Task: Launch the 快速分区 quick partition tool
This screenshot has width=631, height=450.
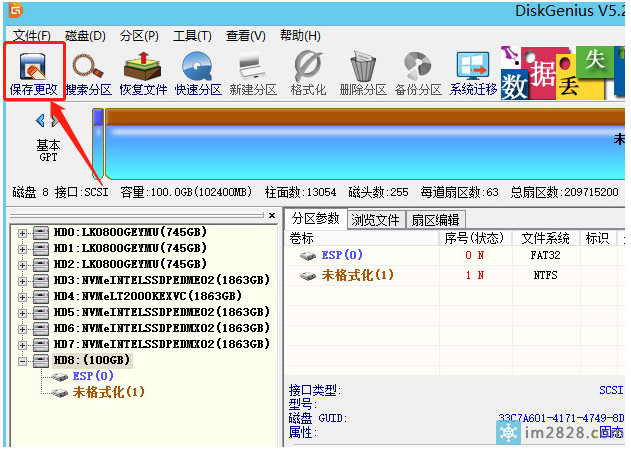Action: [x=197, y=72]
